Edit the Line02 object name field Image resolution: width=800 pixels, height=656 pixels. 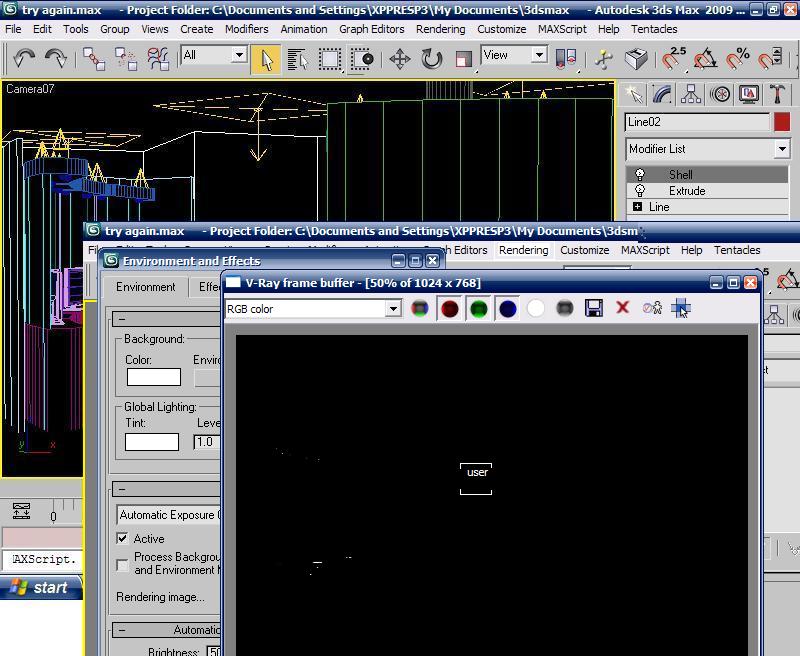click(697, 122)
